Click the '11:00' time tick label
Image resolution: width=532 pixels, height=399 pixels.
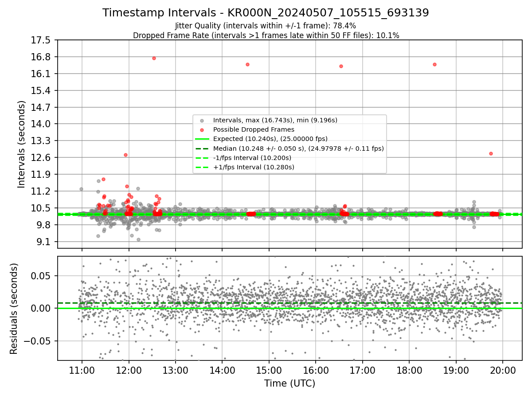(x=82, y=371)
